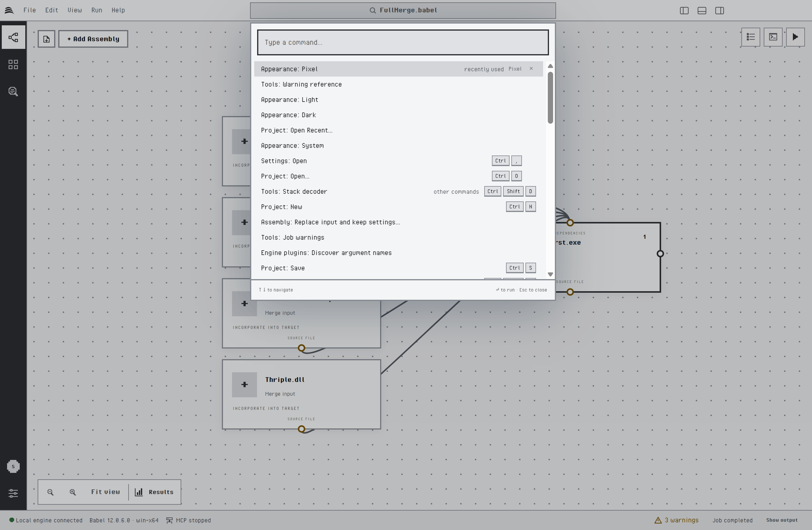Zoom in with magnifier plus icon

coord(73,492)
